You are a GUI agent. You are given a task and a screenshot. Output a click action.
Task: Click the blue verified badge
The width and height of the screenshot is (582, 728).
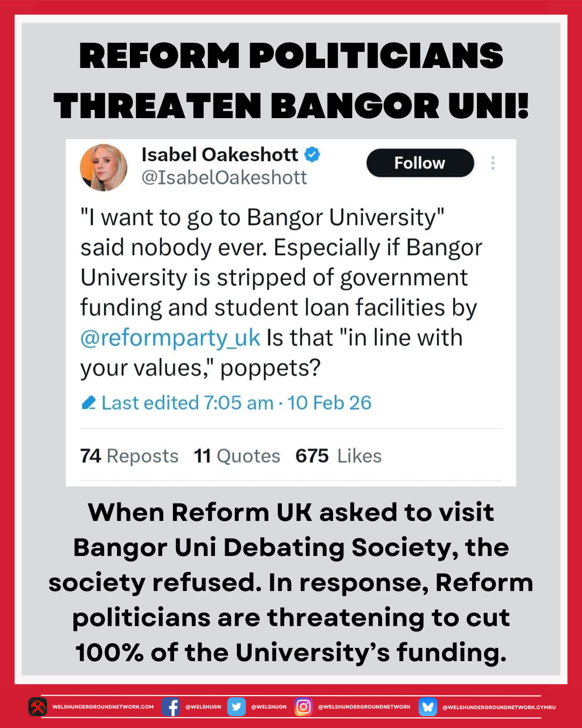[x=312, y=155]
